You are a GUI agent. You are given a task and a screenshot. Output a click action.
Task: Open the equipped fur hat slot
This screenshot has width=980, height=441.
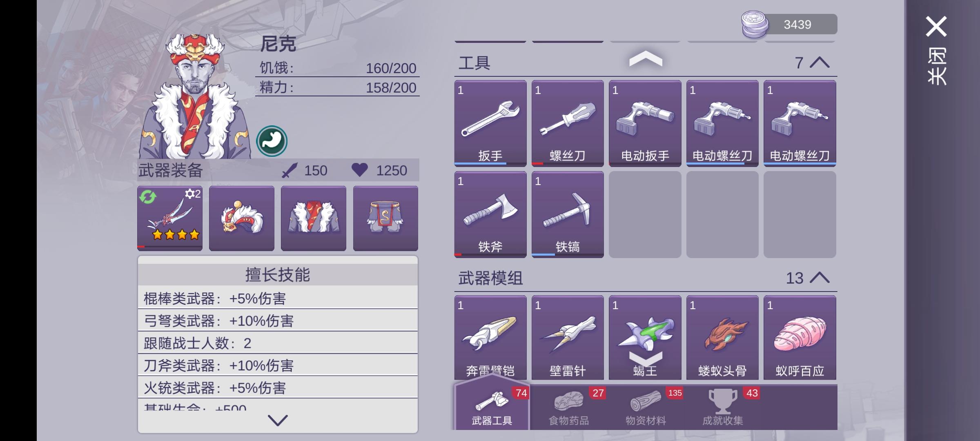coord(242,218)
